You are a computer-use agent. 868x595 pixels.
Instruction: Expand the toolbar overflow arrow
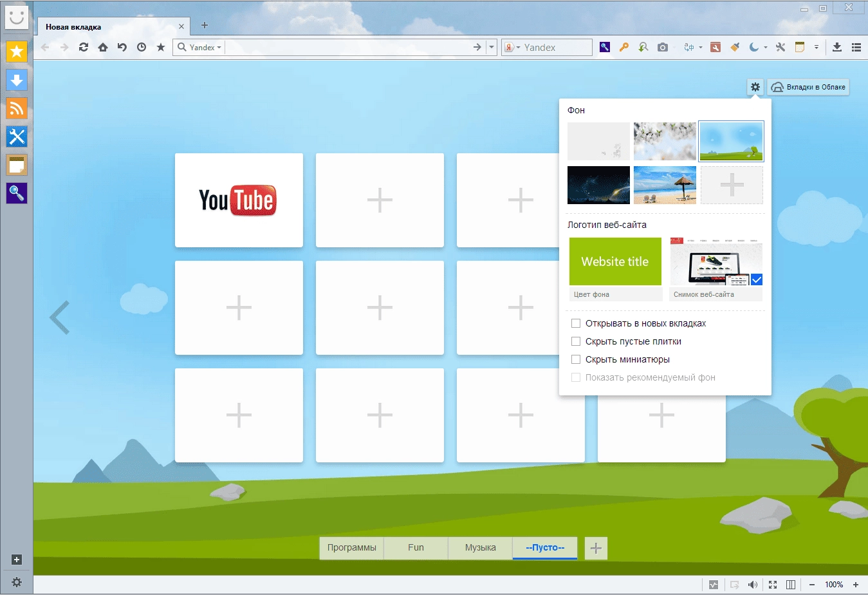(x=817, y=47)
